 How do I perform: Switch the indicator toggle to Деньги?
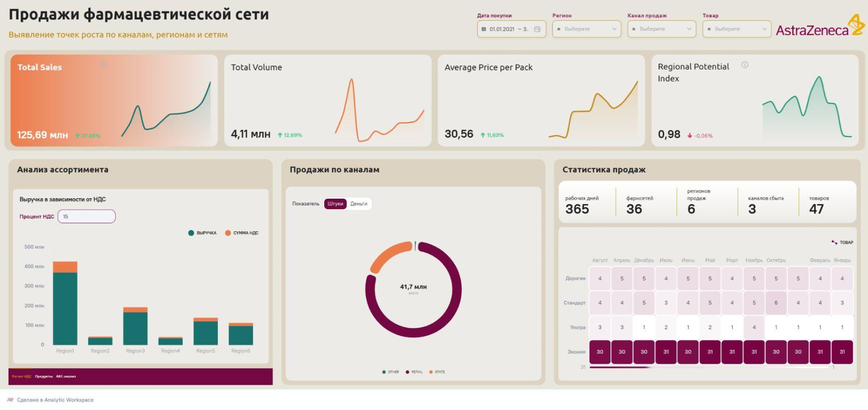pyautogui.click(x=359, y=204)
